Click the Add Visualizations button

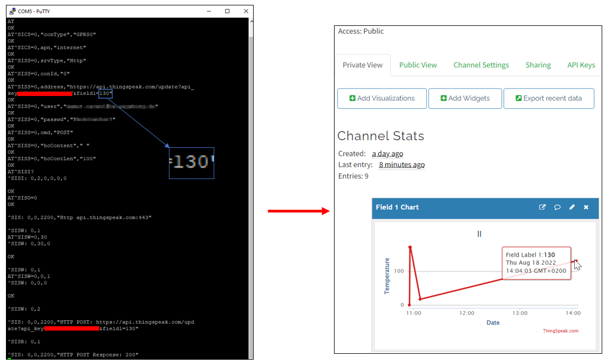(382, 99)
